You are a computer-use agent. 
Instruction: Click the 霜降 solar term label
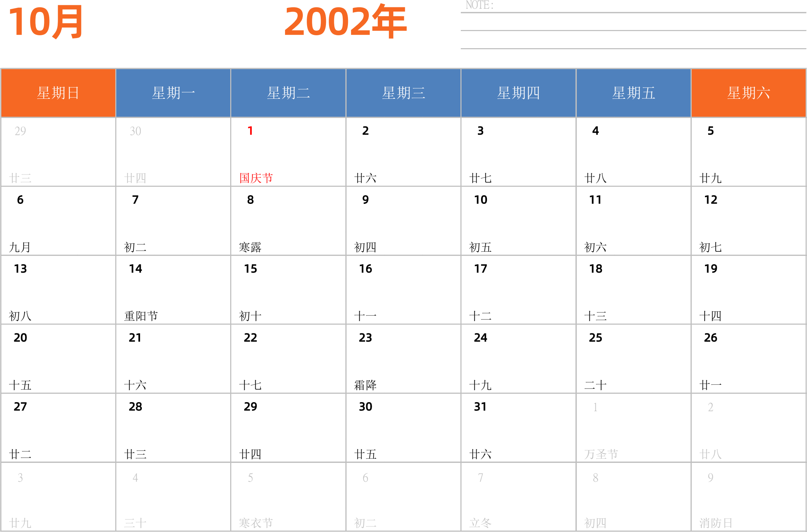(x=365, y=385)
